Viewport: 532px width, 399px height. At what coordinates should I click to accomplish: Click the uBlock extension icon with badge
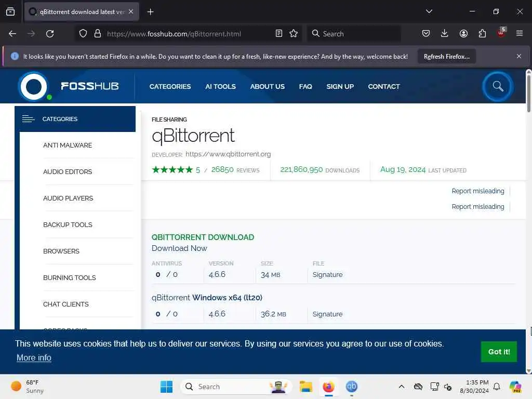(501, 33)
